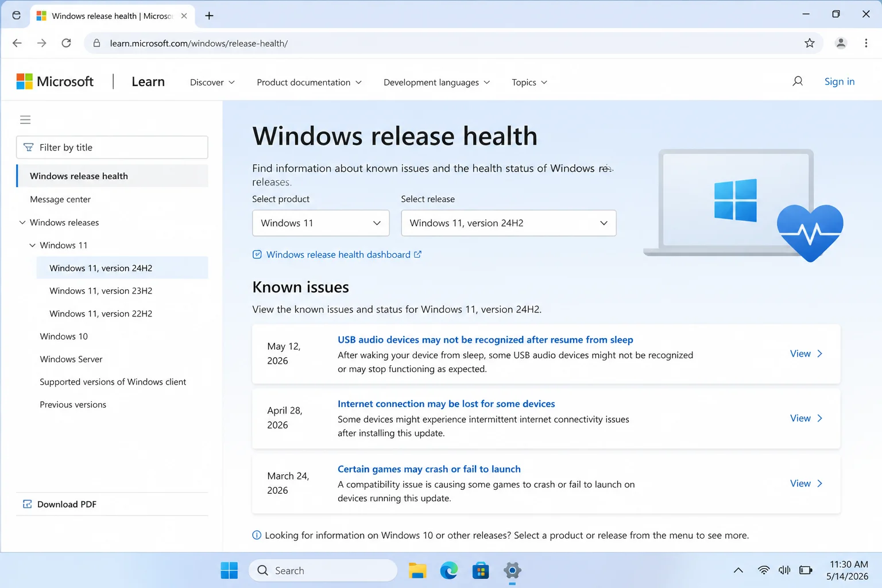This screenshot has width=882, height=588.
Task: Select Windows 11, version 24H2 sidebar item
Action: pyautogui.click(x=122, y=268)
